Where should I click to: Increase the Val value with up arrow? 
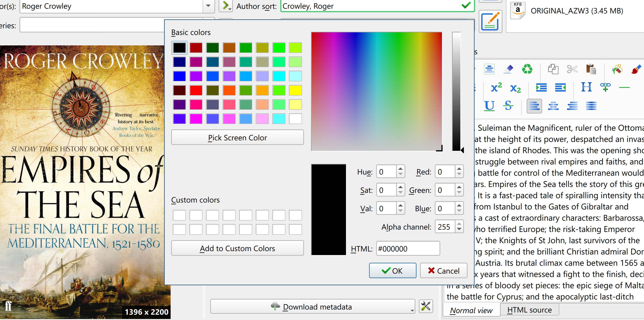pyautogui.click(x=400, y=205)
